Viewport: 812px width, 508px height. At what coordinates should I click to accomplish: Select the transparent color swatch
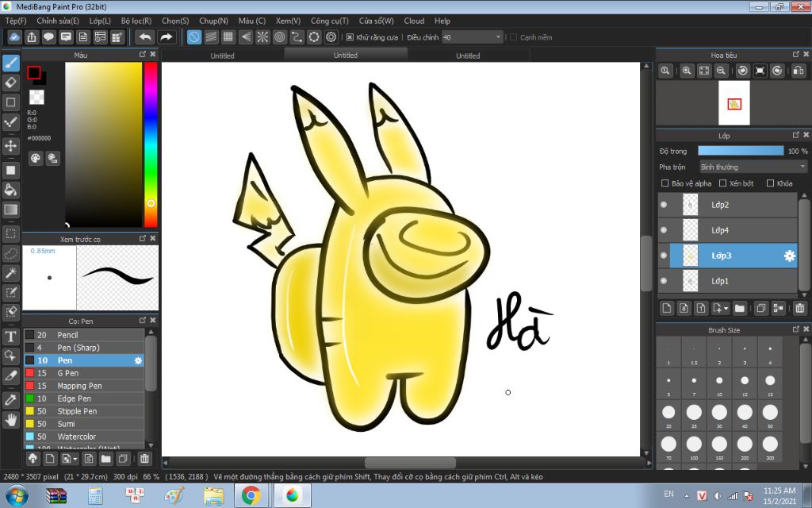(x=36, y=97)
